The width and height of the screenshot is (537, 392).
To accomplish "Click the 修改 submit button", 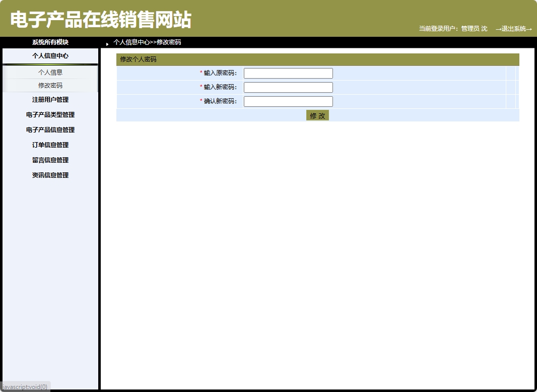I will (x=317, y=115).
